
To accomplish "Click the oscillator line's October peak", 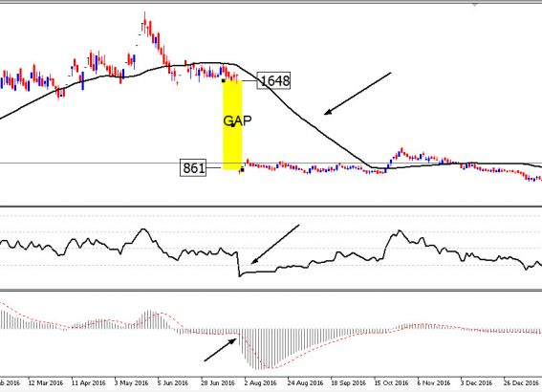I will tap(400, 231).
